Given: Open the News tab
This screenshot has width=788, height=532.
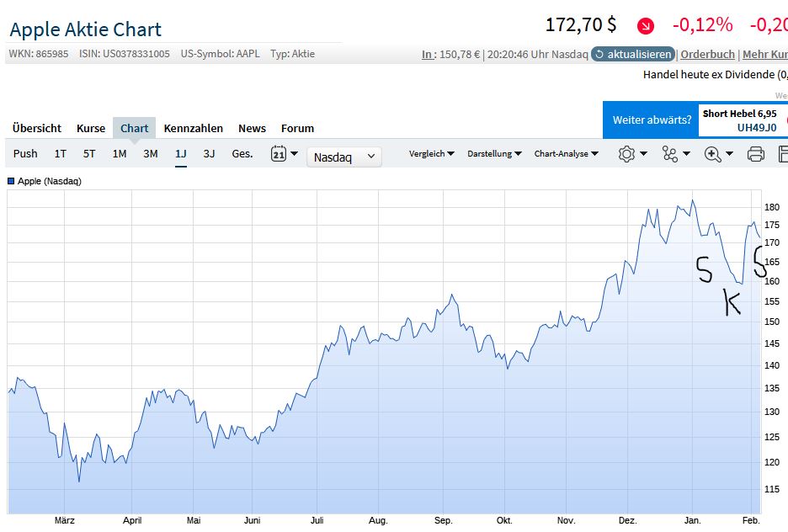Looking at the screenshot, I should 252,128.
